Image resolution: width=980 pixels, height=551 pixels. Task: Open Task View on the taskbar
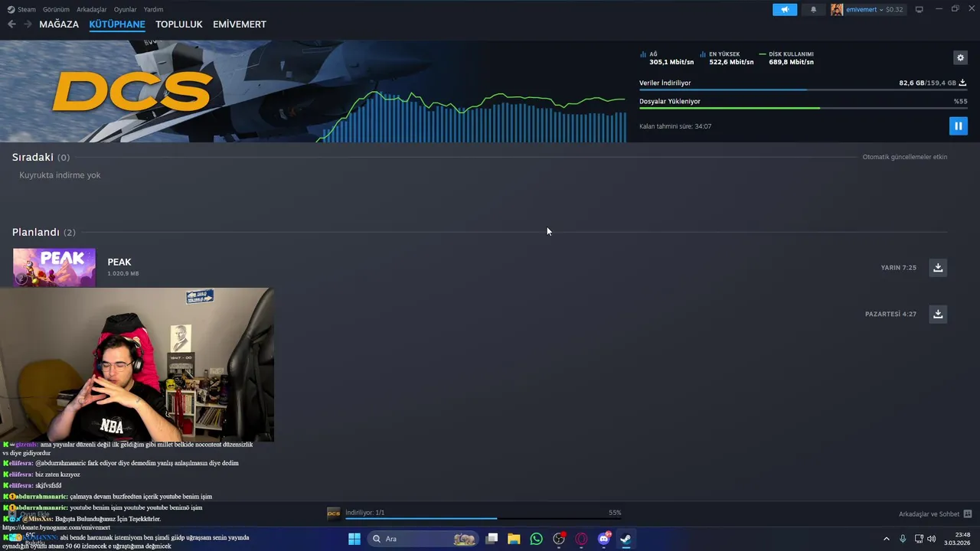[492, 539]
